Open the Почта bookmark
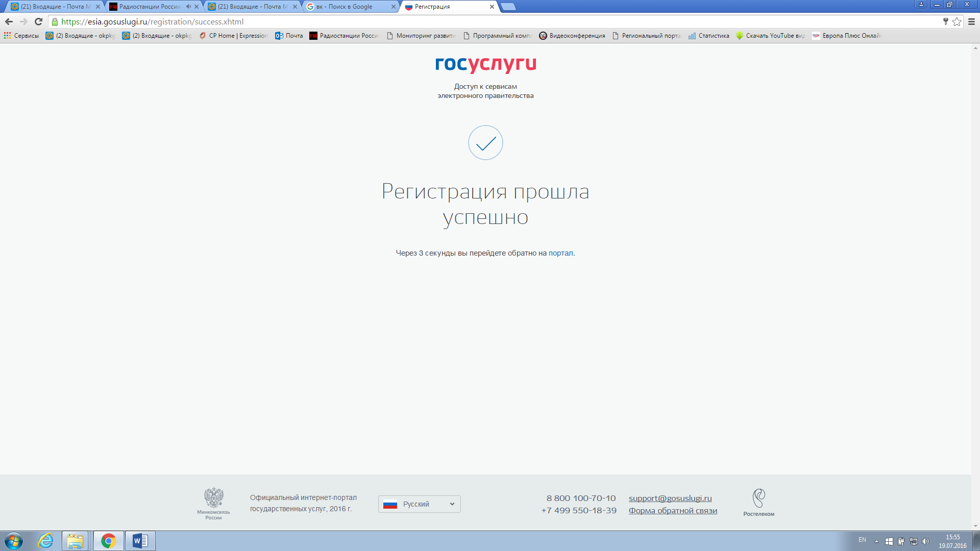 pyautogui.click(x=289, y=36)
